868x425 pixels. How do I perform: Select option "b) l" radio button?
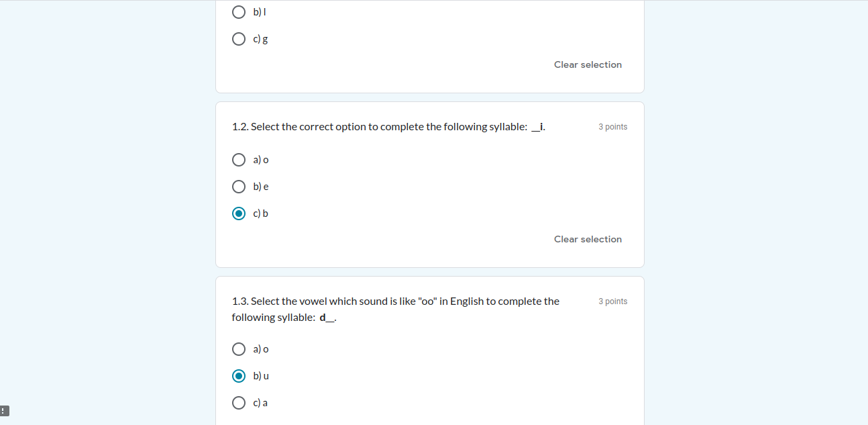click(x=239, y=12)
